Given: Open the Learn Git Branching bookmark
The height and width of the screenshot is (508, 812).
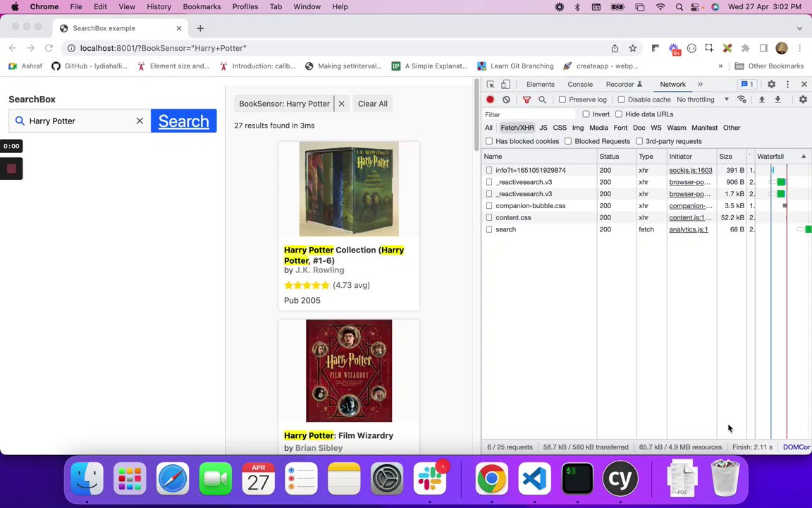Looking at the screenshot, I should 515,66.
